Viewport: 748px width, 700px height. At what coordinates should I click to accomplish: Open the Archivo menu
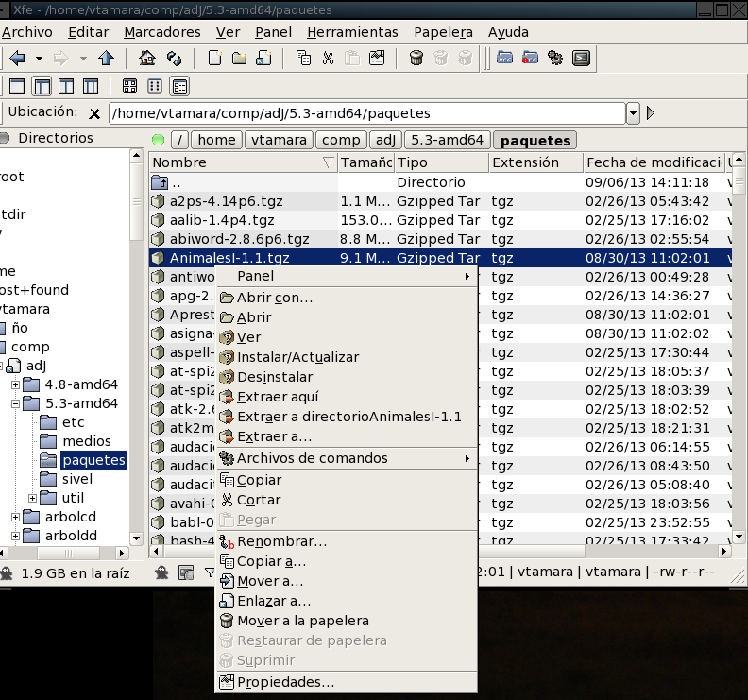coord(27,32)
